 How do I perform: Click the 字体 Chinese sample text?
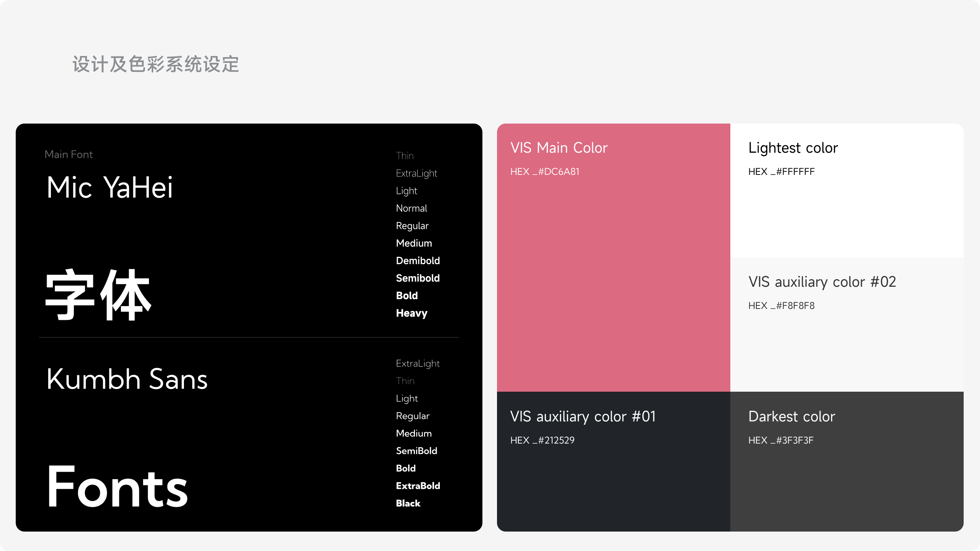pos(98,295)
